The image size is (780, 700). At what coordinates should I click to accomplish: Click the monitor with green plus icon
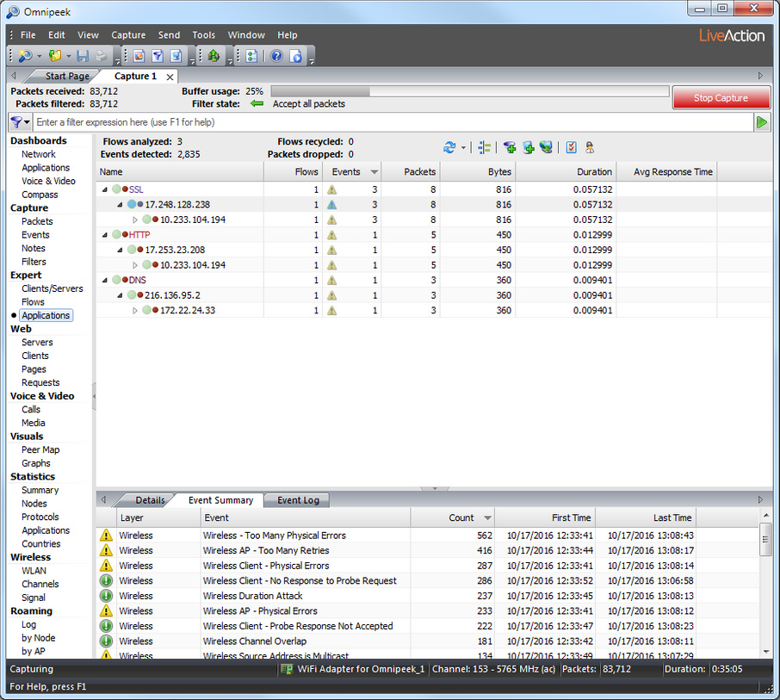point(529,147)
